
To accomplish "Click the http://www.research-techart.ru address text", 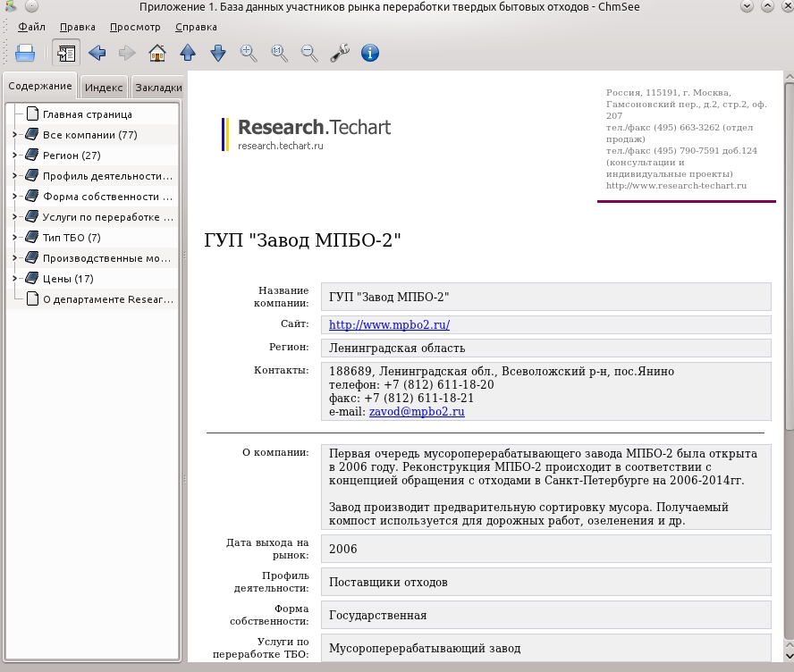I will (676, 186).
